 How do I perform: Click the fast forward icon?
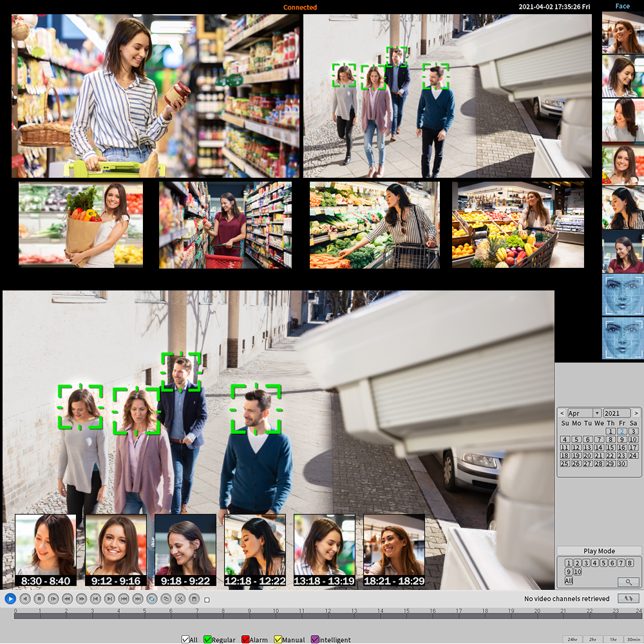tap(81, 599)
